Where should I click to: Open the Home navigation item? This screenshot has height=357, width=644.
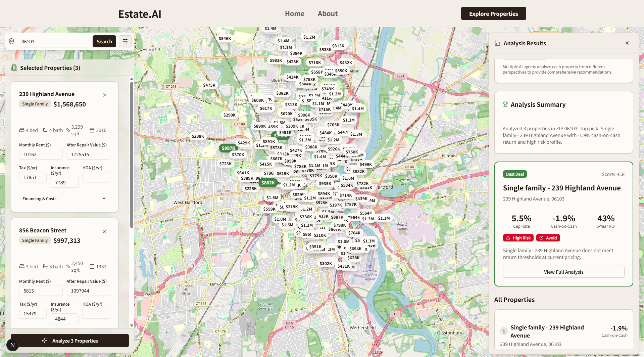pos(294,14)
